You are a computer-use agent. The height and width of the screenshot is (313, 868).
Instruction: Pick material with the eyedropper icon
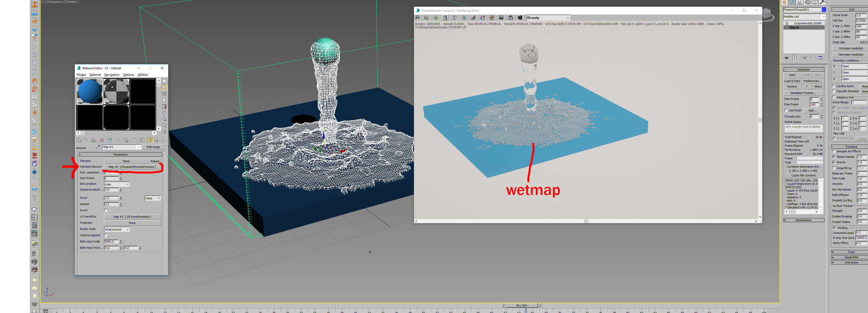pyautogui.click(x=98, y=147)
